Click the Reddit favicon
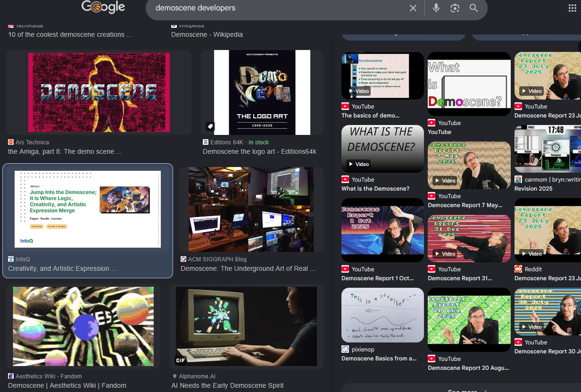581x392 pixels. tap(518, 269)
